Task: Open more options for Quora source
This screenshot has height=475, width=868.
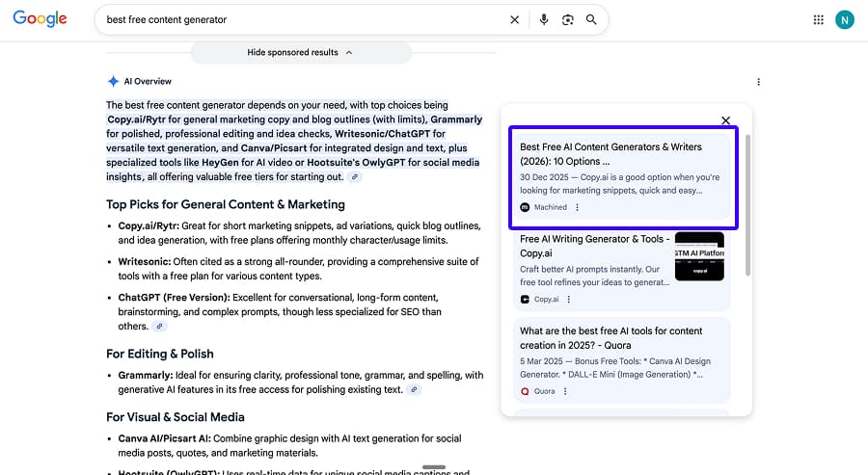Action: point(565,391)
